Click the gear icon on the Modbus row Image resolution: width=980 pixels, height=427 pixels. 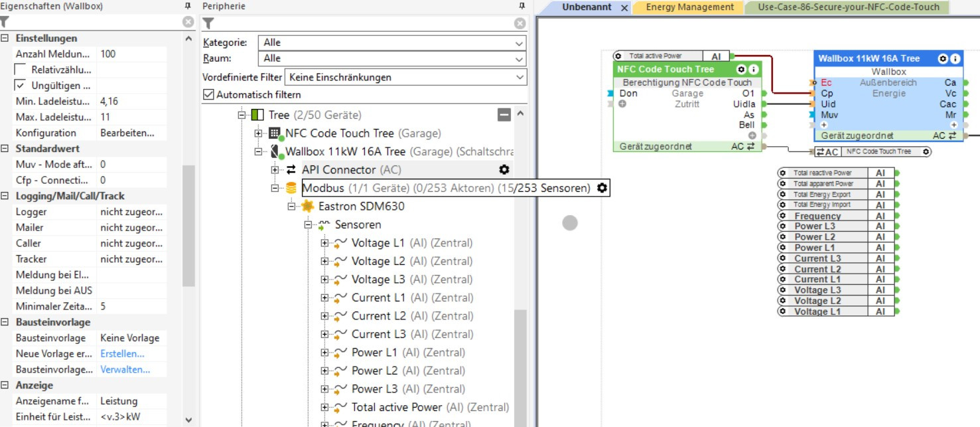point(602,188)
